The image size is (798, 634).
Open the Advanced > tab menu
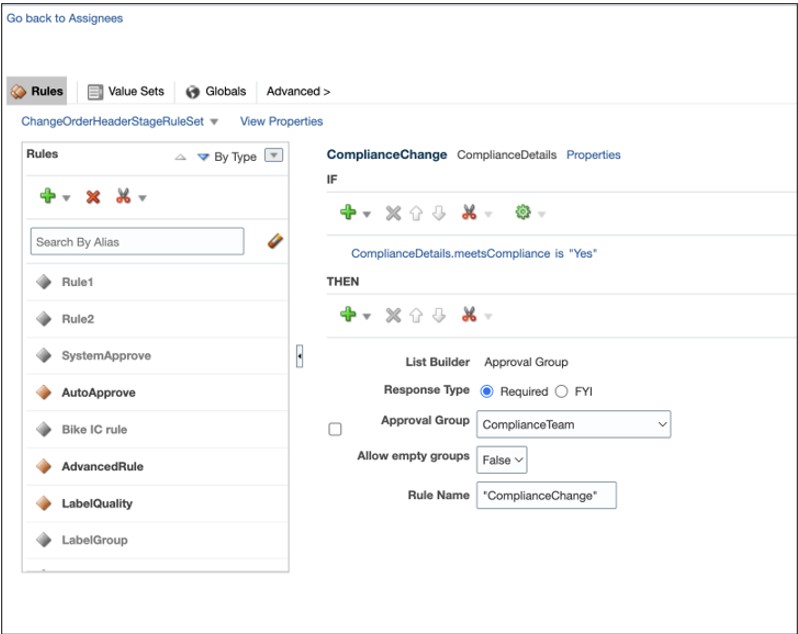(x=298, y=92)
